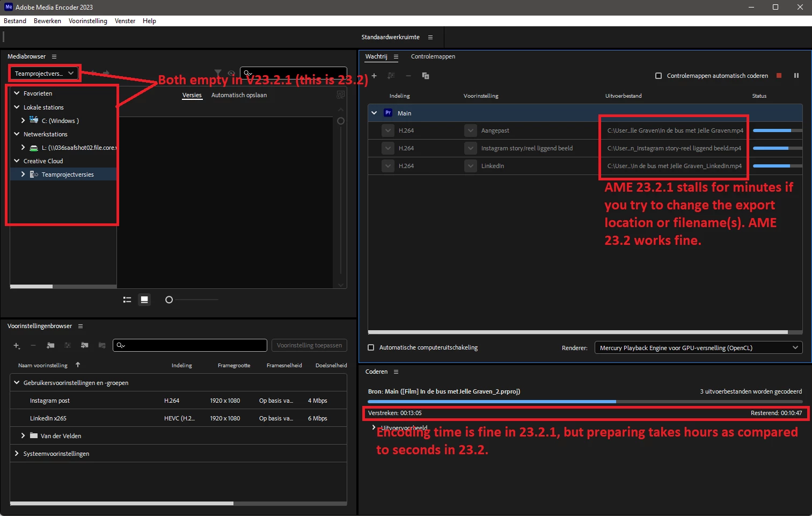The height and width of the screenshot is (516, 812).
Task: Collapse the Favorieten tree section
Action: coord(17,93)
